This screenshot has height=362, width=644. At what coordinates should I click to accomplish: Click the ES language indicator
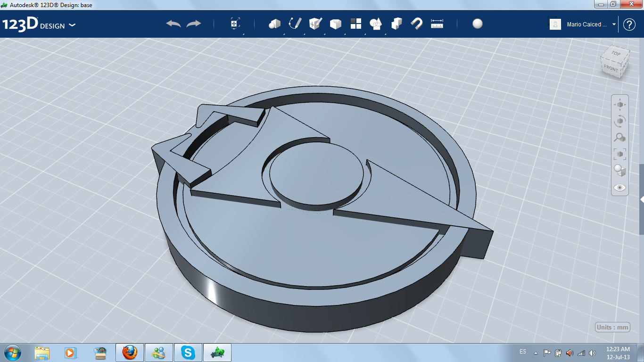pos(523,352)
